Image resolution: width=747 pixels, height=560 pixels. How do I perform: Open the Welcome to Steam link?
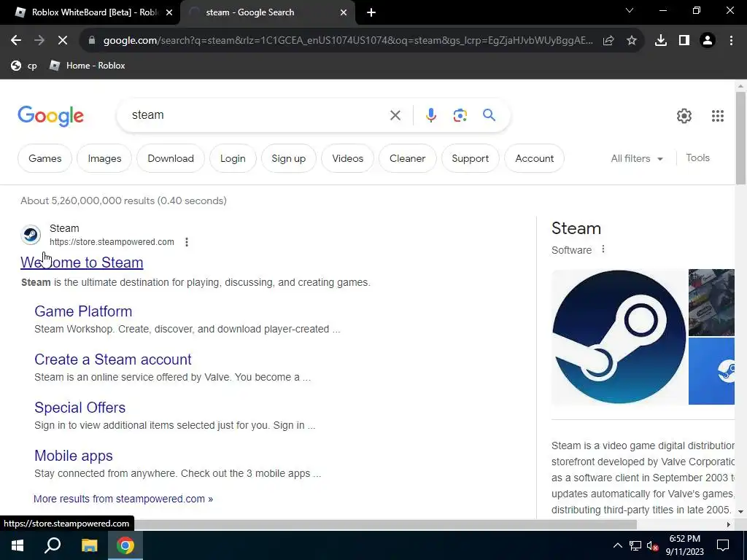point(82,262)
